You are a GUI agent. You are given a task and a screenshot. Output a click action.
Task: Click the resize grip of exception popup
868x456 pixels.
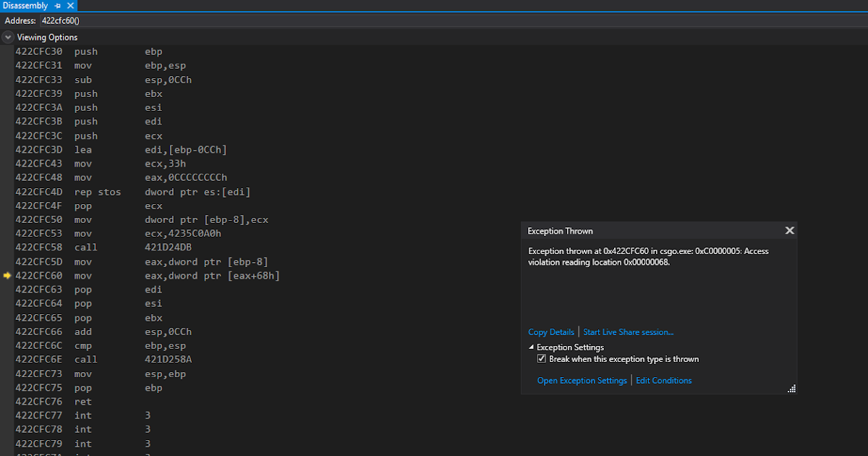791,389
